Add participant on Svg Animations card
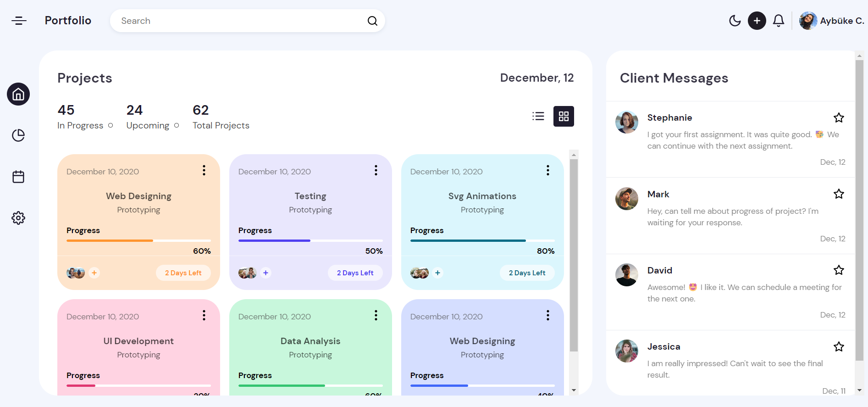868x407 pixels. [x=438, y=273]
